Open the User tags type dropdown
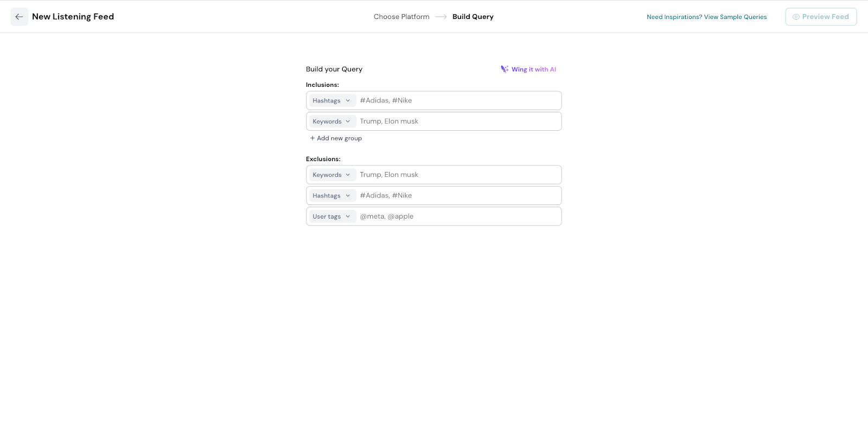Viewport: 868px width, 434px height. [x=332, y=216]
